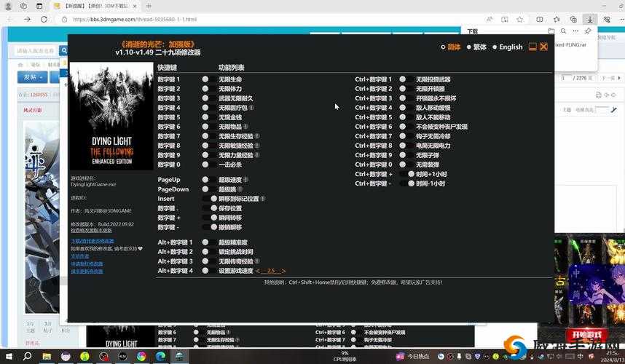Open more options in downloads panel
The height and width of the screenshot is (364, 625).
575,31
